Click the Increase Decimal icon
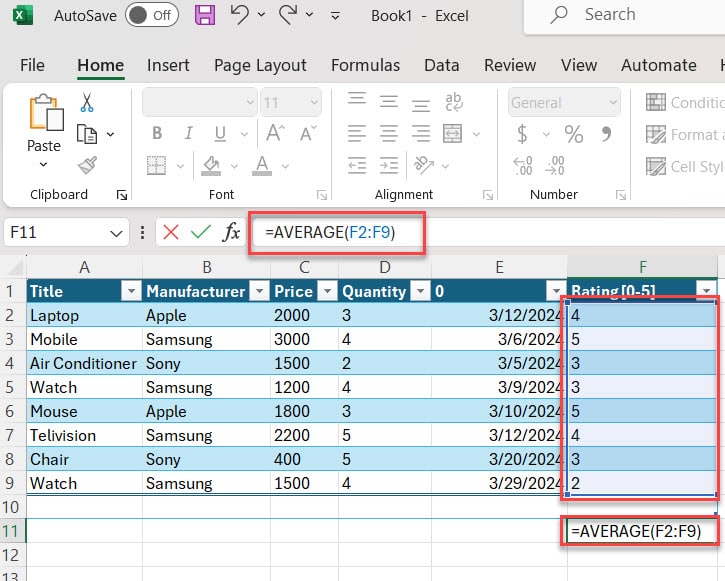725x581 pixels. pyautogui.click(x=522, y=165)
